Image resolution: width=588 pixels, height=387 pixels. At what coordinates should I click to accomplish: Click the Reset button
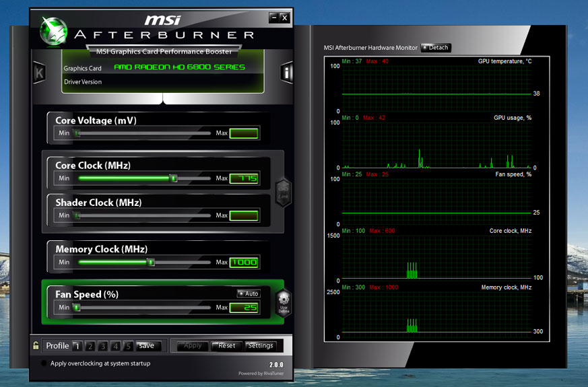[x=226, y=346]
